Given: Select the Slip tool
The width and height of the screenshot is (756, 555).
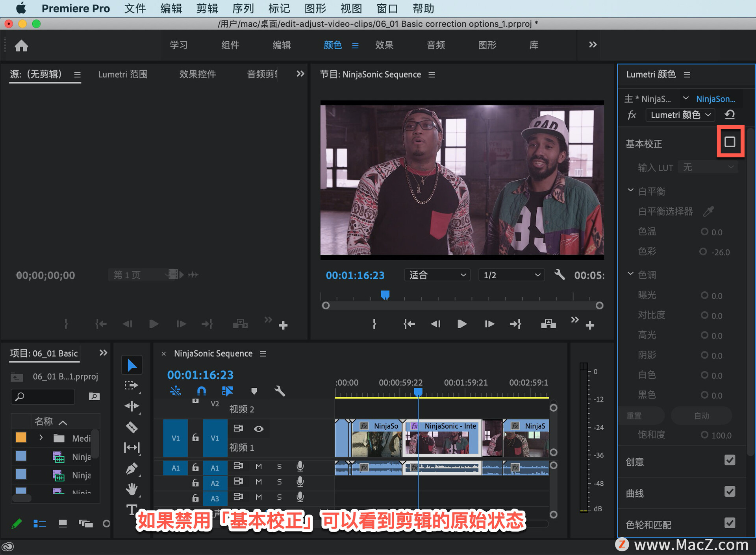Looking at the screenshot, I should click(x=132, y=448).
